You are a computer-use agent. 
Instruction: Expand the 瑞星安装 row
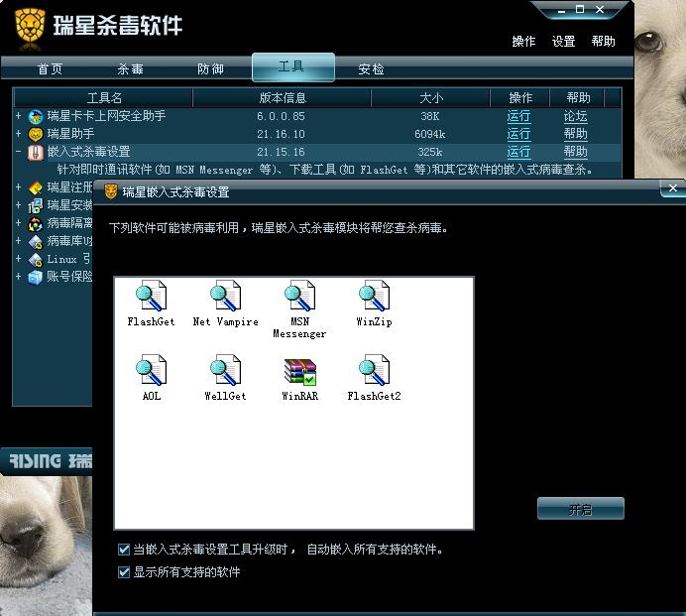19,205
